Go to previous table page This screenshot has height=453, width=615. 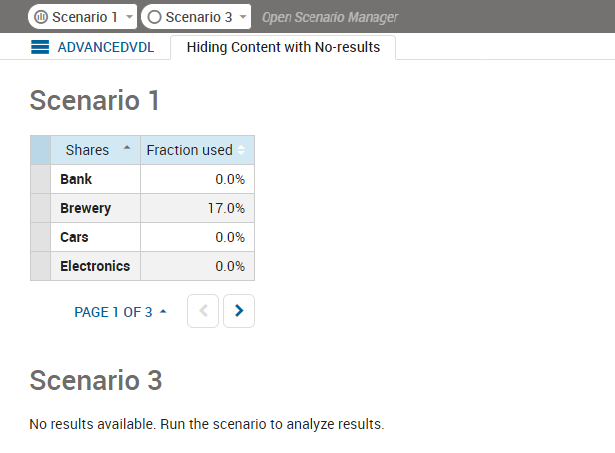(x=203, y=311)
